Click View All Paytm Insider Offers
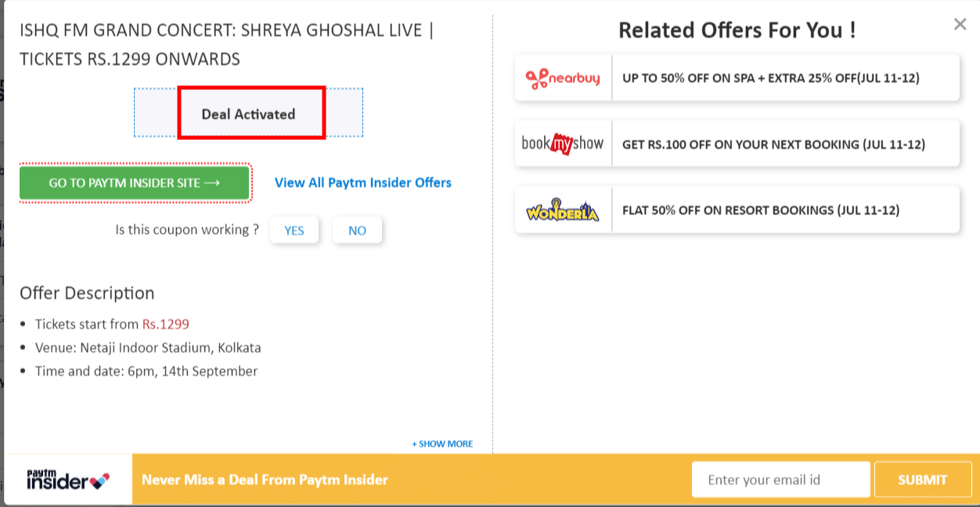This screenshot has height=507, width=980. pyautogui.click(x=363, y=182)
